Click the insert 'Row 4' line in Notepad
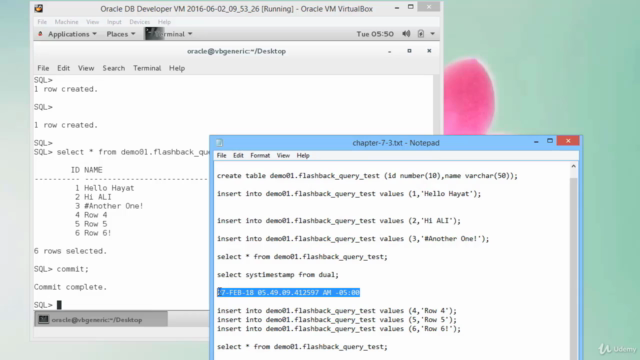 337,311
